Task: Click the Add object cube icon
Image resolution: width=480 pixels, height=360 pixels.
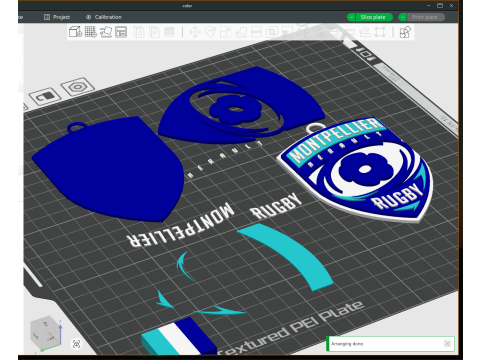Action: coord(75,32)
